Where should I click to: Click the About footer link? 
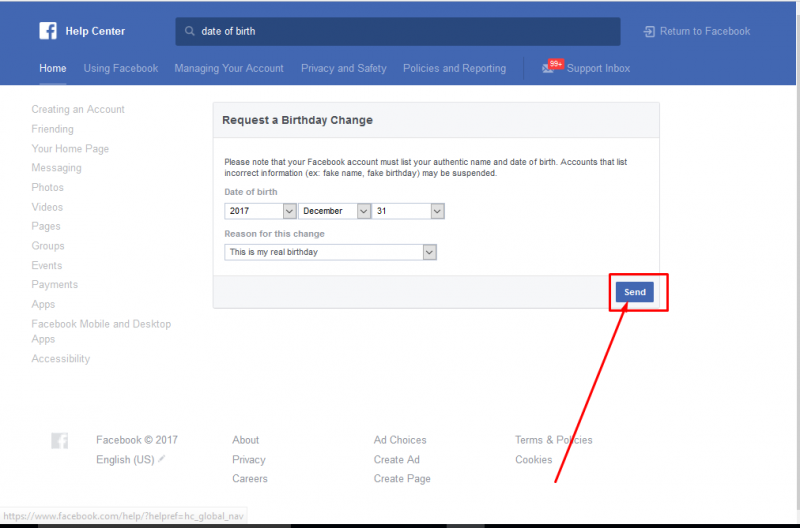(x=245, y=440)
